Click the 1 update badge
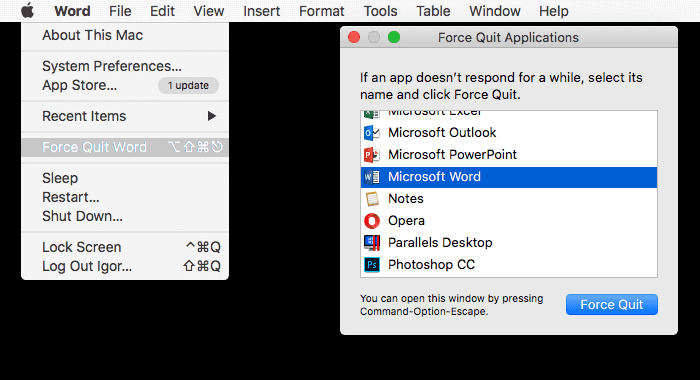The image size is (700, 380). [x=188, y=85]
